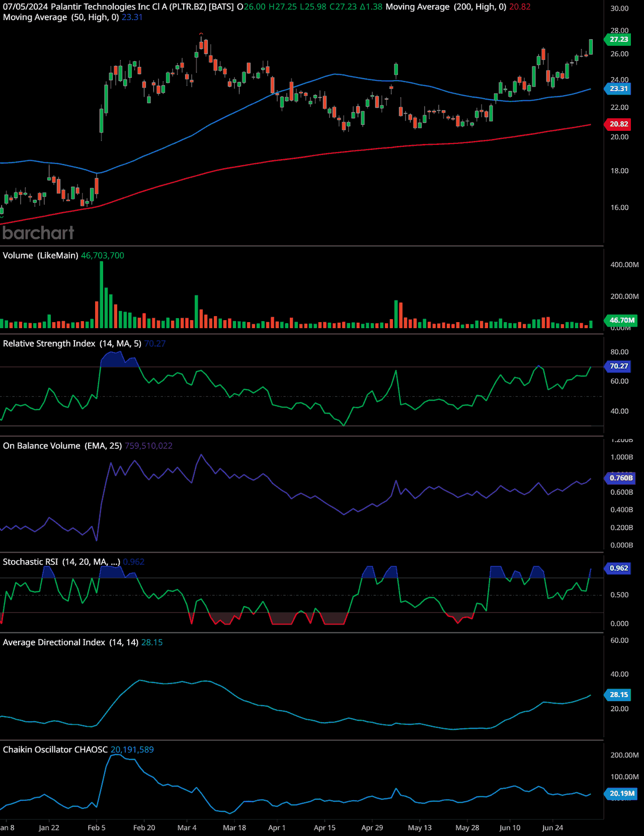Click the Stochastic RSI indicator label
Screen dimensions: 644x836
point(61,562)
